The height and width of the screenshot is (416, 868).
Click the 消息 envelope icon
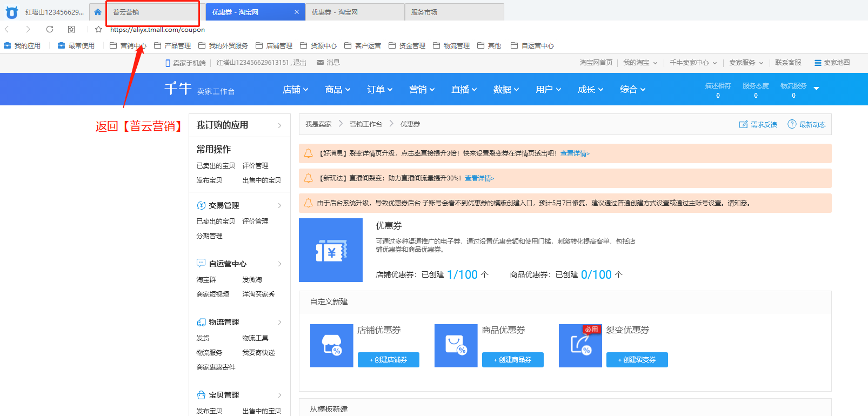click(x=321, y=63)
